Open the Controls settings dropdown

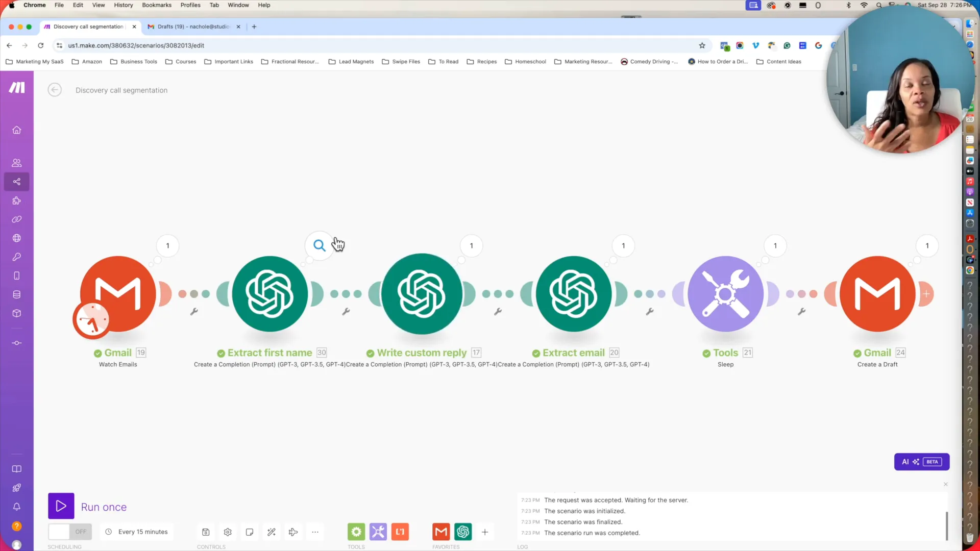click(228, 532)
